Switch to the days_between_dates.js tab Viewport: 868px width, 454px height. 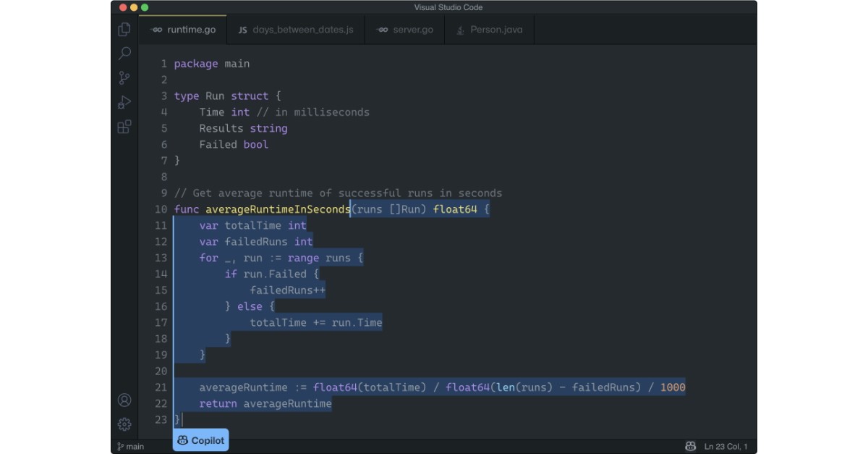coord(296,30)
